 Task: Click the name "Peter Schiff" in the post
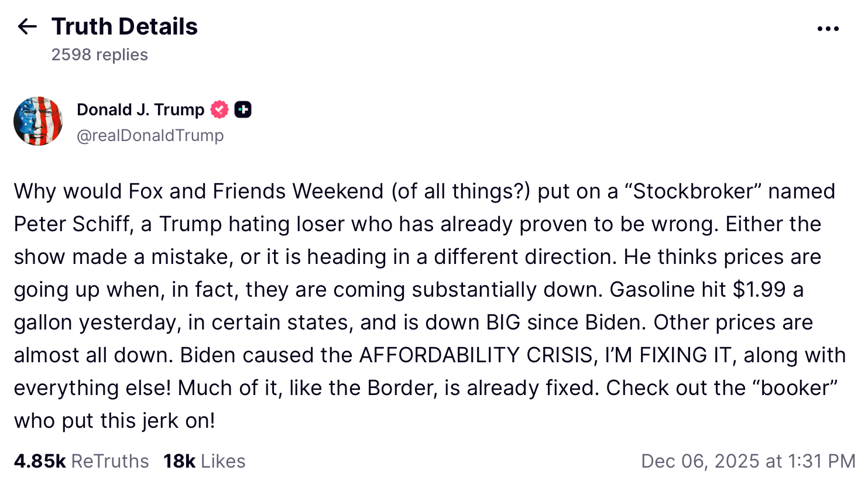73,224
